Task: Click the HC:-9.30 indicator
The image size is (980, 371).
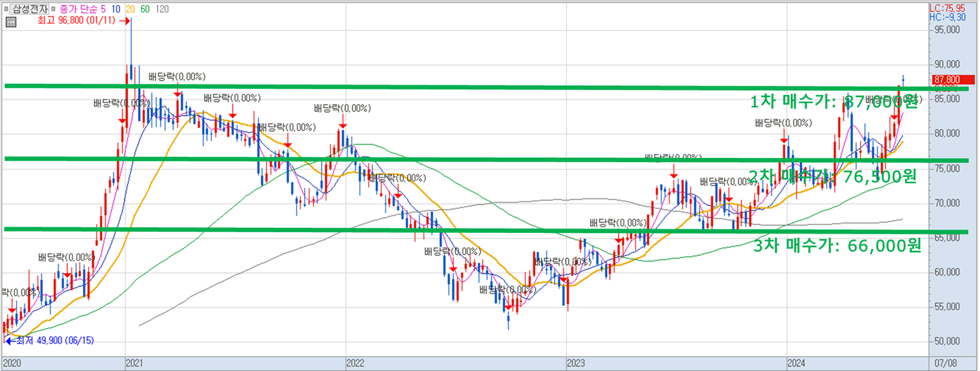Action: [947, 17]
